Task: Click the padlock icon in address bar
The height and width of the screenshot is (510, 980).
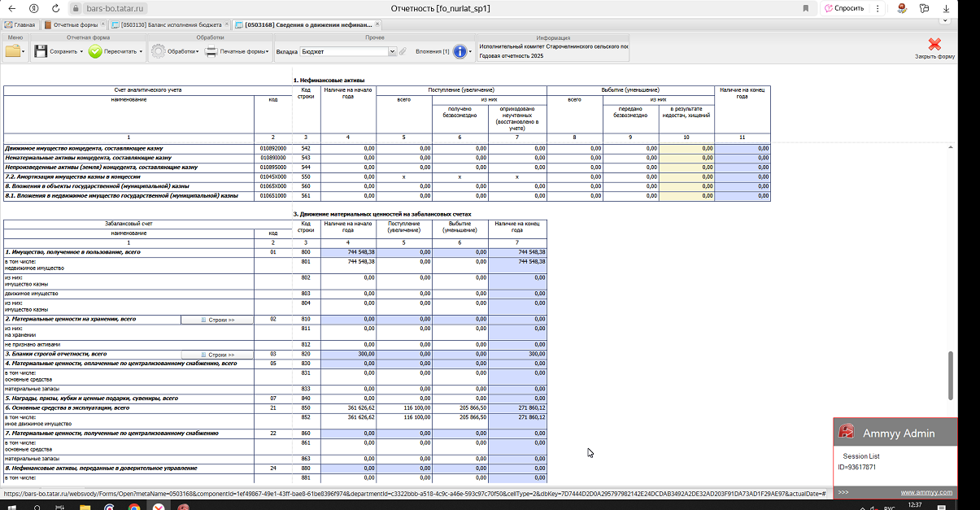Action: pos(75,8)
